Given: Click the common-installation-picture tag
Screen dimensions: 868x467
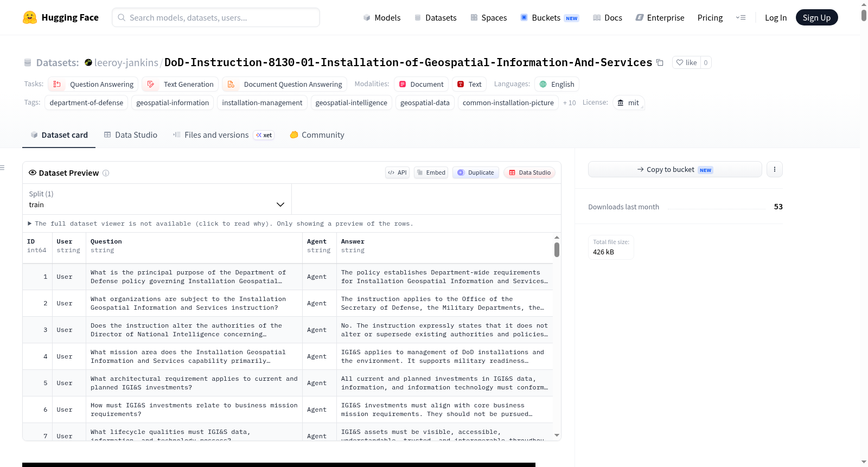Looking at the screenshot, I should click(x=508, y=103).
